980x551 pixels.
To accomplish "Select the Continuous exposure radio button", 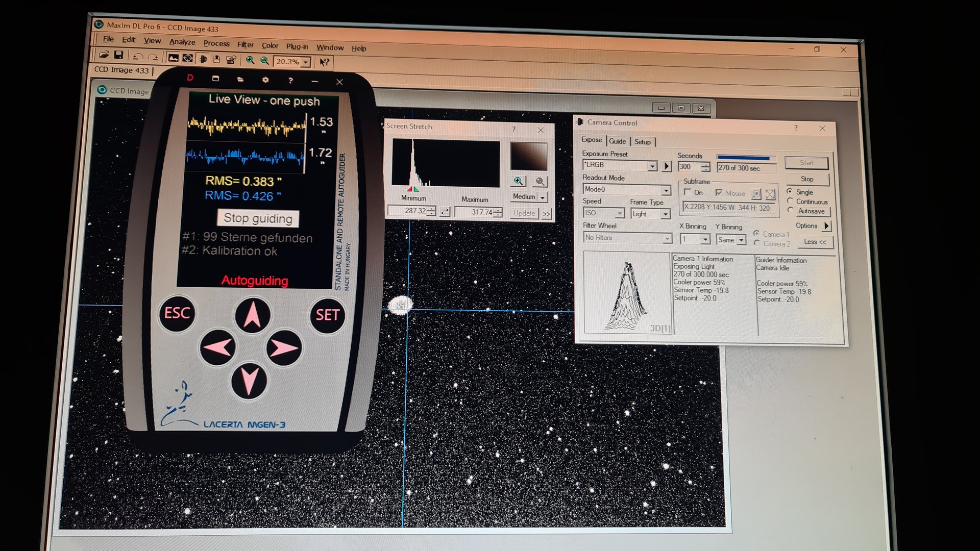I will [x=790, y=201].
